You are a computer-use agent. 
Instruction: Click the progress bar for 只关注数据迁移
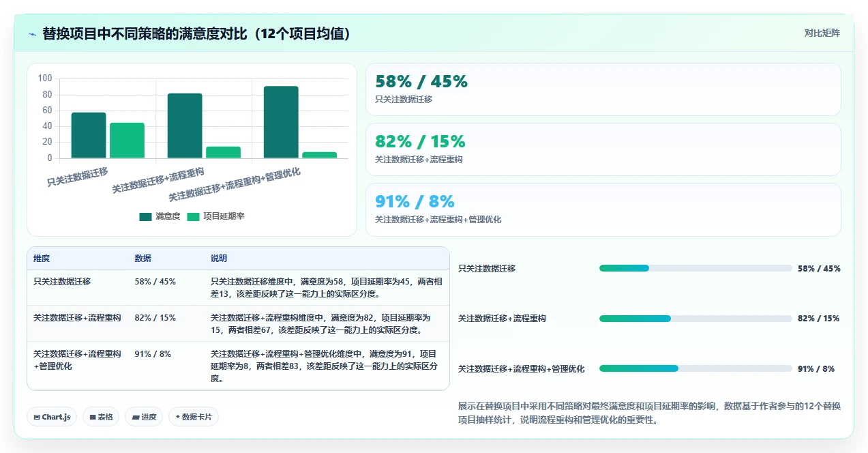[x=695, y=268]
